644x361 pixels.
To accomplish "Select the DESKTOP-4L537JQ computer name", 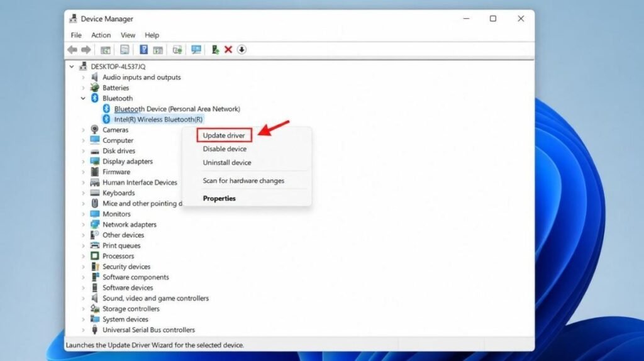I will (x=118, y=67).
